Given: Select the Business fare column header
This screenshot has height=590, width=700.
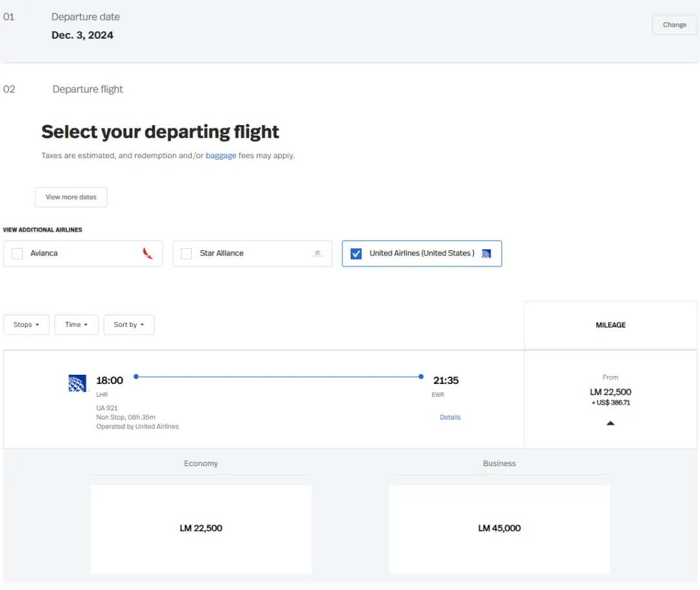Looking at the screenshot, I should tap(499, 464).
